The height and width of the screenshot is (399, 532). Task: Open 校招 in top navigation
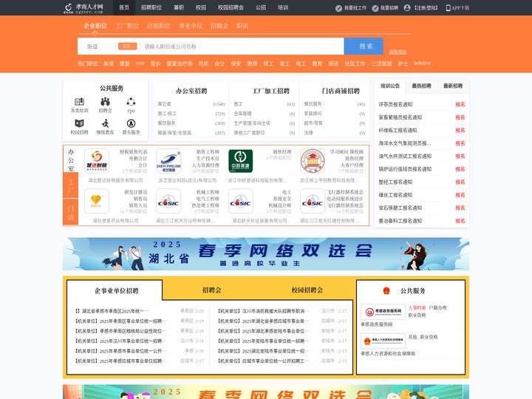[201, 7]
